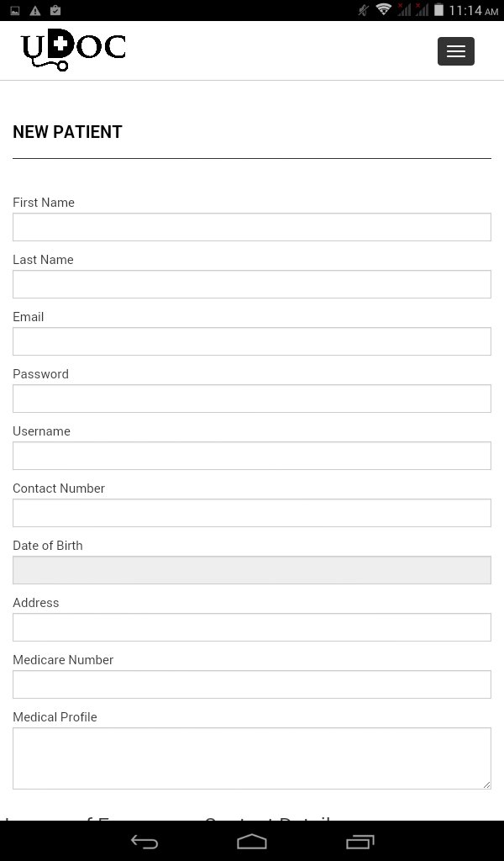Click inside the Medical Profile textarea
Screen dimensions: 504x861
[252, 758]
